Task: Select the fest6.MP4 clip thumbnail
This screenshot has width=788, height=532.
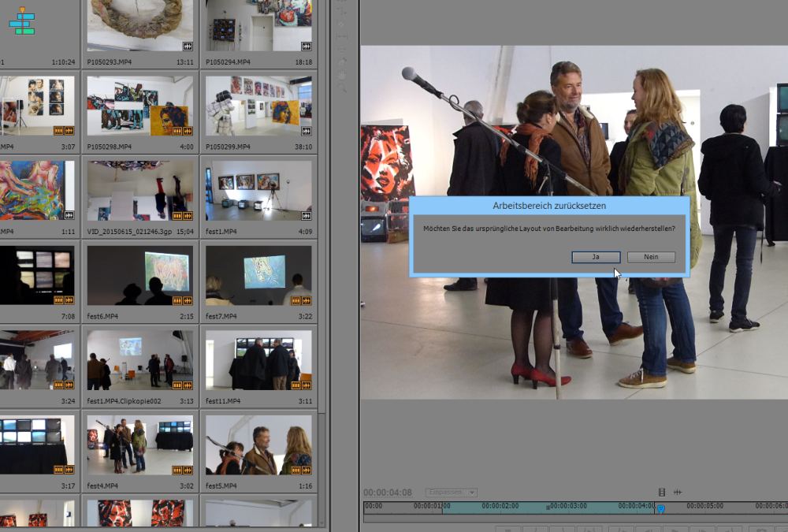Action: point(139,276)
